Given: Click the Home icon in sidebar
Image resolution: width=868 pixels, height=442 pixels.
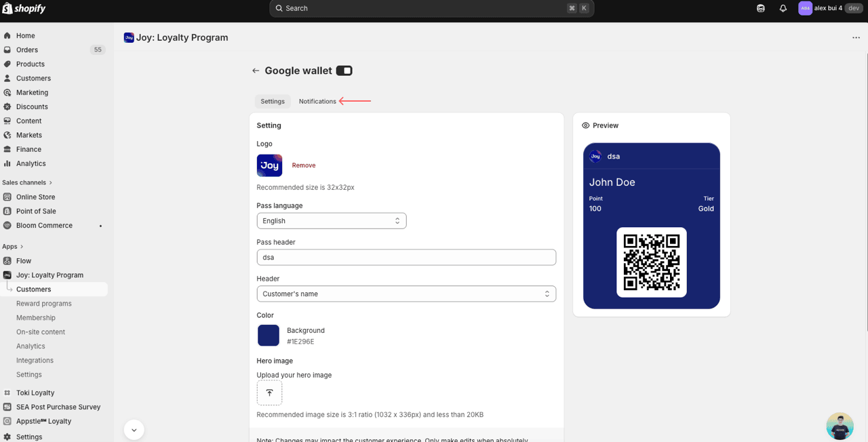Looking at the screenshot, I should [x=7, y=36].
